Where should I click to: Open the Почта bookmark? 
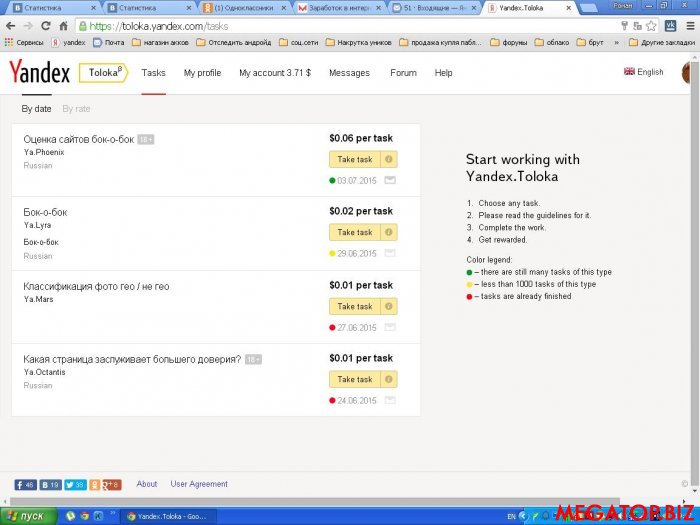(108, 42)
